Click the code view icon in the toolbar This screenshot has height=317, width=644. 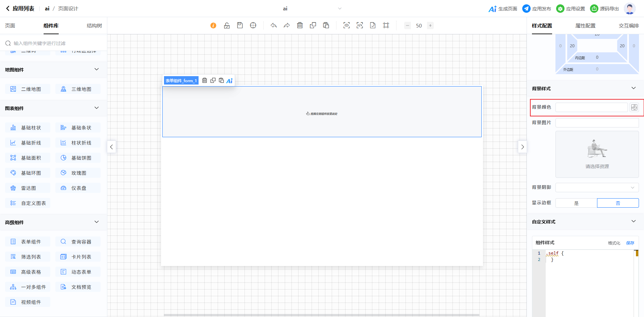[360, 25]
